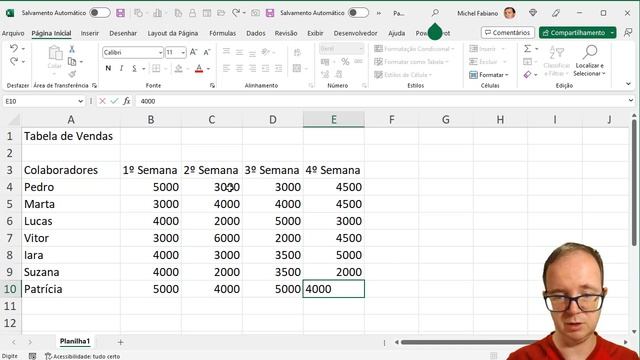Image resolution: width=640 pixels, height=360 pixels.
Task: Click the pen icon in title bar
Action: coord(556,13)
